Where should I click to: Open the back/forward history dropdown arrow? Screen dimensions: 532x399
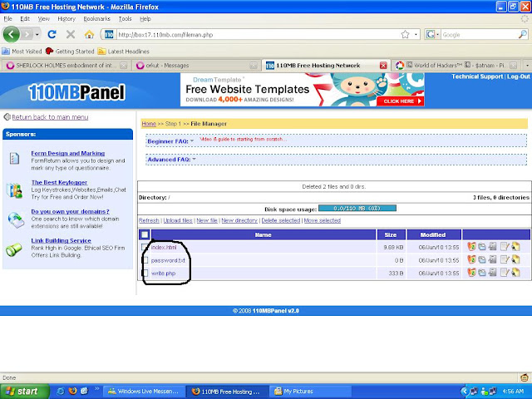[37, 34]
